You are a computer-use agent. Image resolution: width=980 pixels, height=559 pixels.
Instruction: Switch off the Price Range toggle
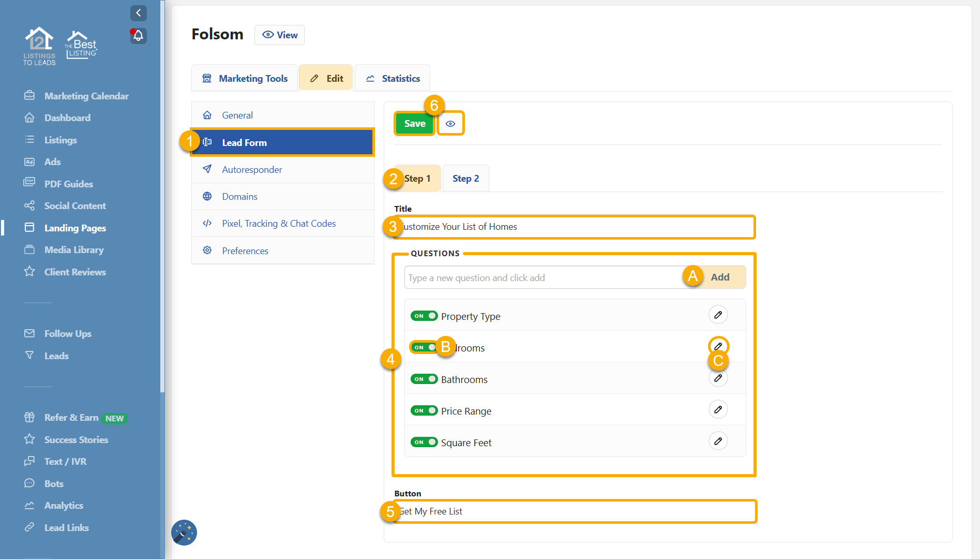pyautogui.click(x=424, y=410)
